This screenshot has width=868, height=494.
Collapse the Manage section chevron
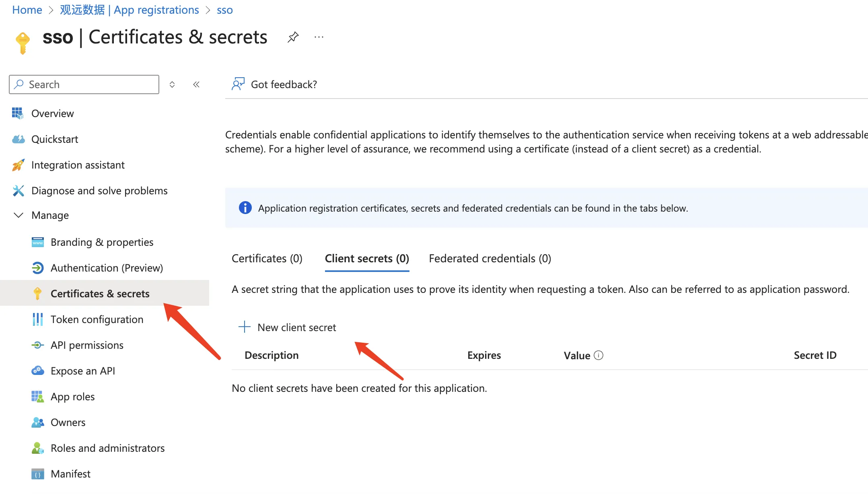pos(19,215)
